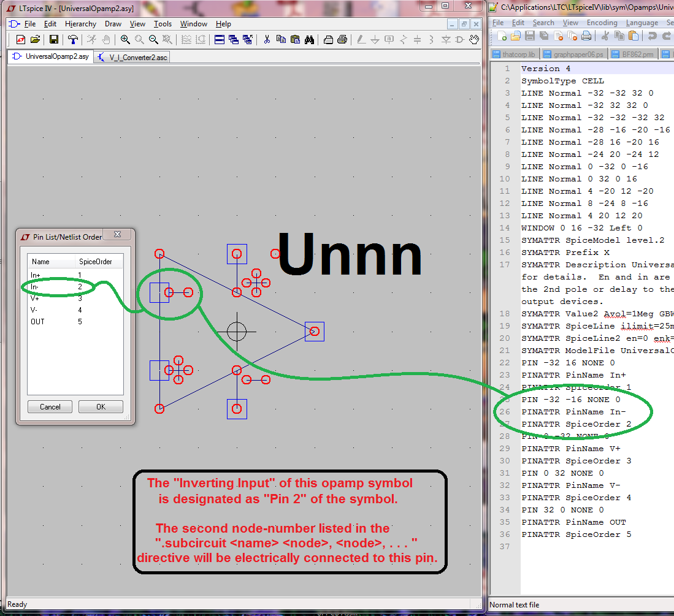
Task: Click the New Schematic icon in LTspice toolbar
Action: (20, 39)
